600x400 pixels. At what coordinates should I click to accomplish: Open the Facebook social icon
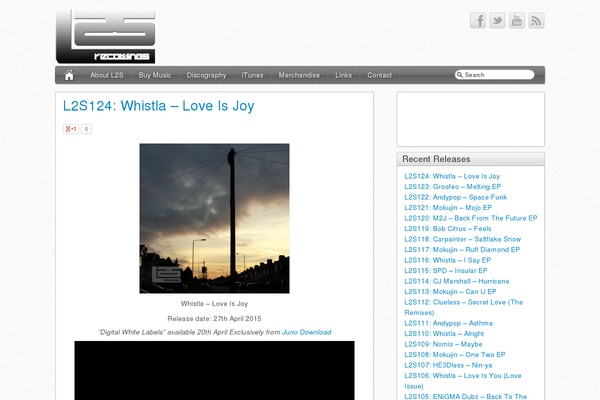(478, 21)
